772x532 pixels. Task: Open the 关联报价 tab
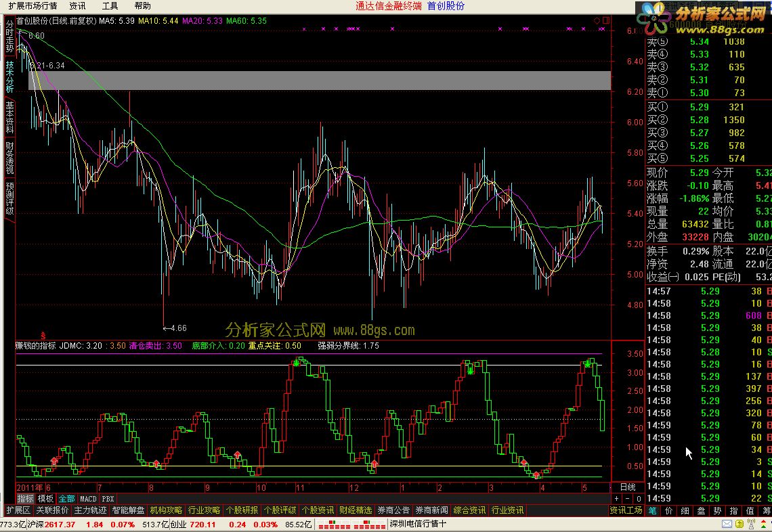52,510
